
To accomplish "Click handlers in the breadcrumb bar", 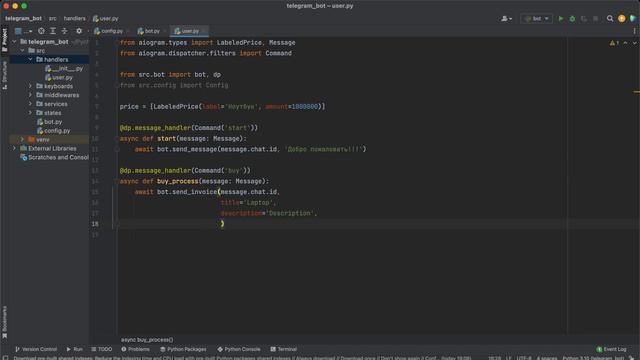I will (x=75, y=18).
